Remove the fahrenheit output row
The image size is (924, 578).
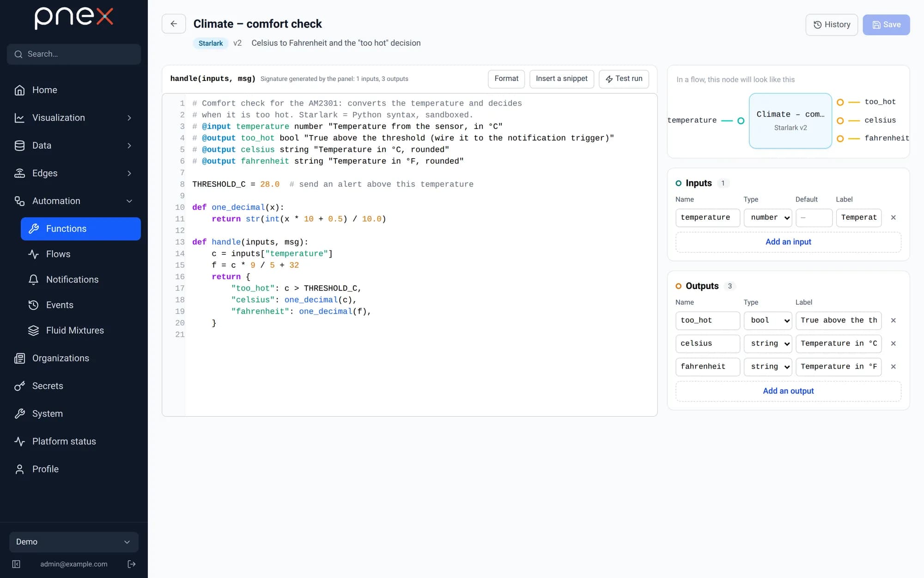point(894,367)
